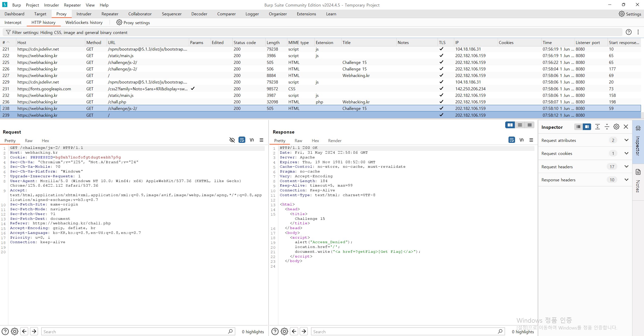Open the HTTP history help icon
Viewport: 644px width, 336px height.
(629, 32)
